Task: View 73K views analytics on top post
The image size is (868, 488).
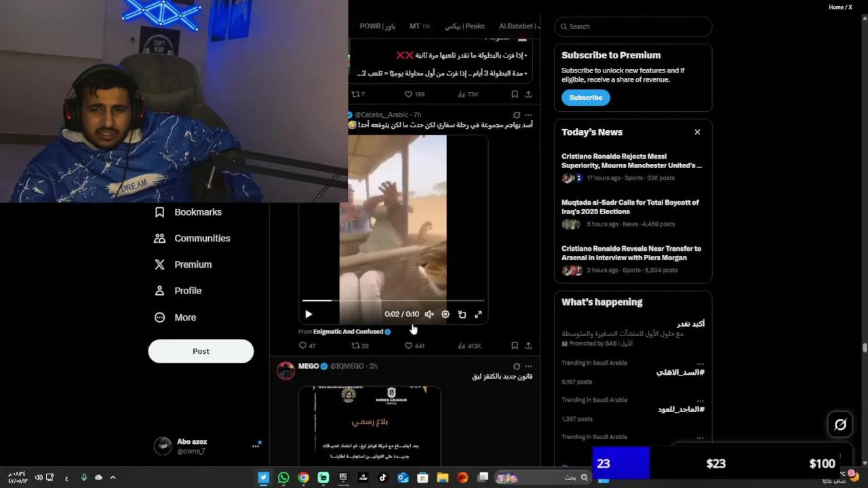Action: (468, 94)
